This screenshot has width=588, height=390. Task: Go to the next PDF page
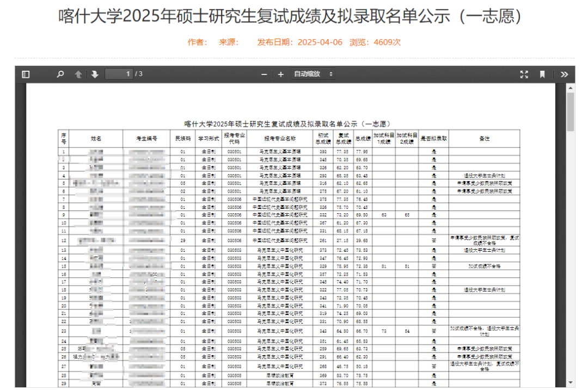click(95, 74)
